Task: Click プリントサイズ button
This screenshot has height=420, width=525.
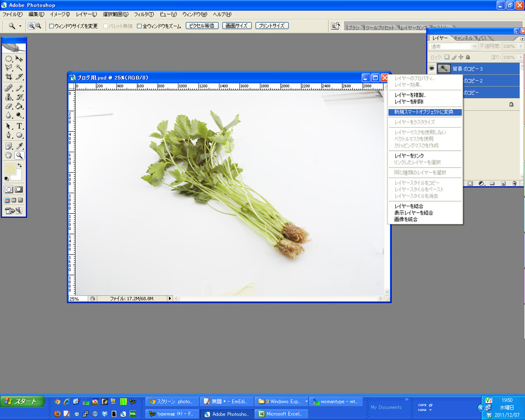Action: [x=272, y=26]
